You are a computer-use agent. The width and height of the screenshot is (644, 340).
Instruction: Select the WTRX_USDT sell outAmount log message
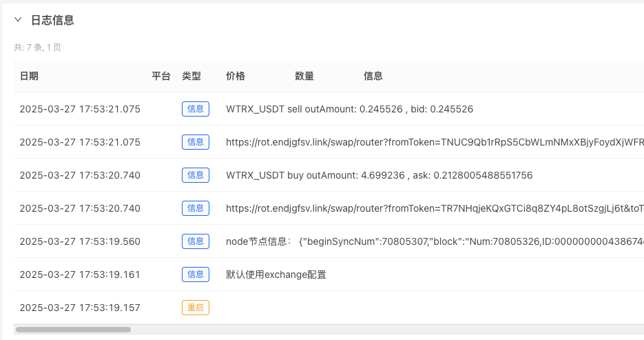pos(349,109)
